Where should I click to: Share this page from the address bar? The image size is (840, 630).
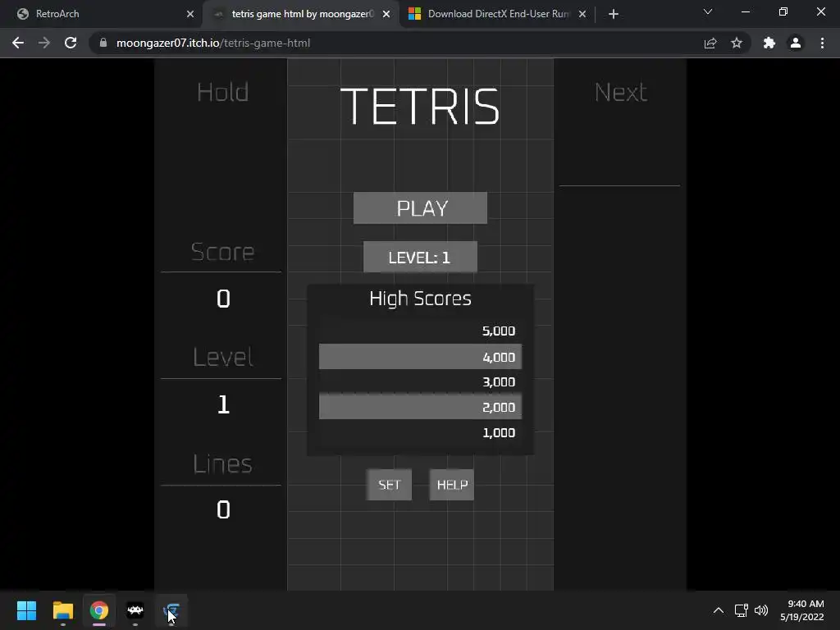[710, 43]
